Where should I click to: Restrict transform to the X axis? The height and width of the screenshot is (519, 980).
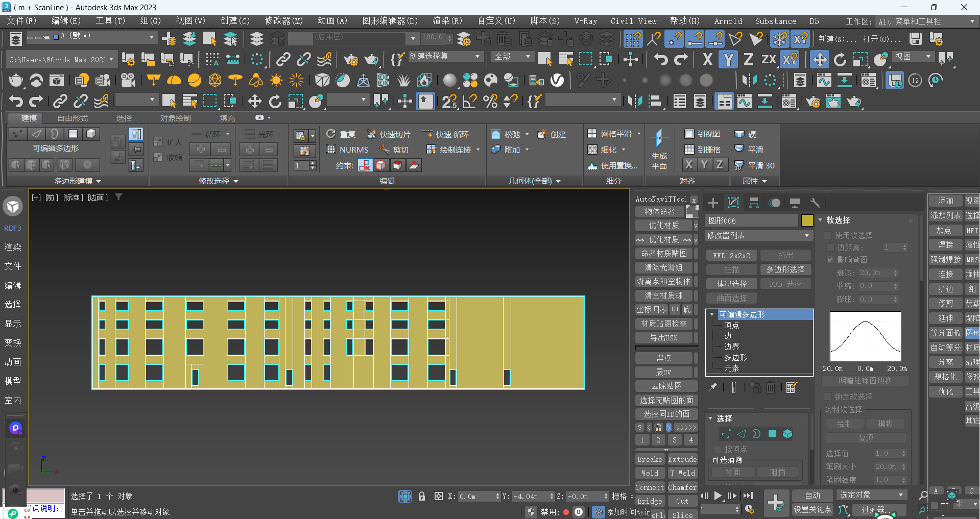pyautogui.click(x=707, y=59)
